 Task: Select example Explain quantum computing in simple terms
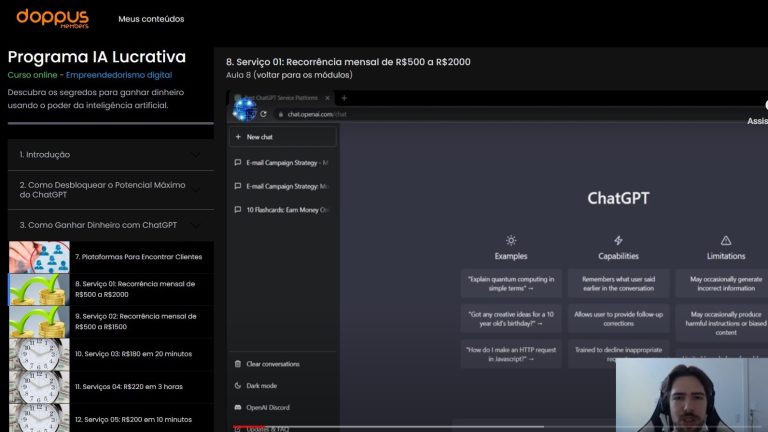pyautogui.click(x=511, y=284)
